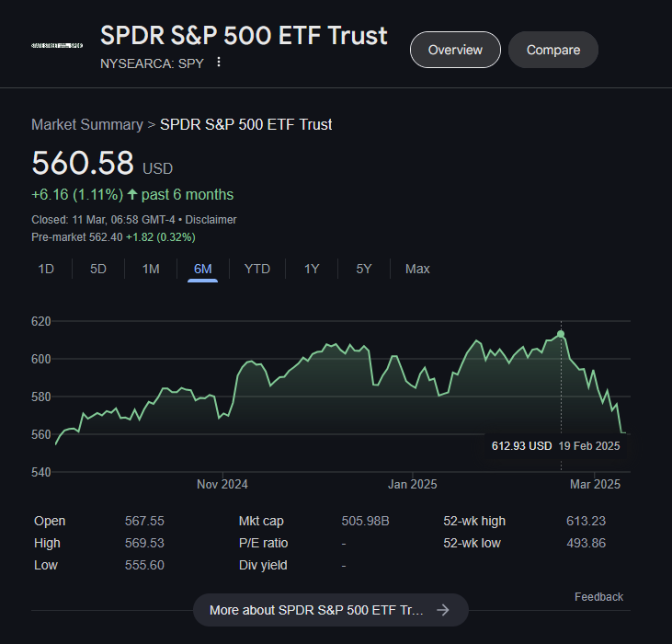Image resolution: width=672 pixels, height=644 pixels.
Task: Click the green up-arrow beside past 6 months
Action: point(132,195)
